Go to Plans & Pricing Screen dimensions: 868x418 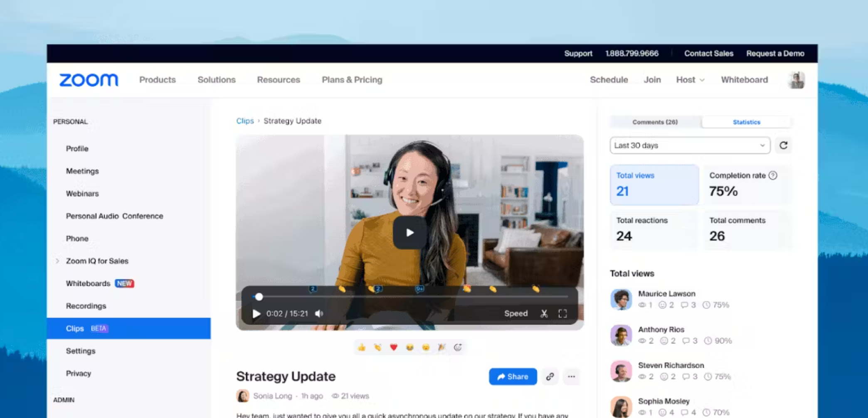[x=352, y=80]
